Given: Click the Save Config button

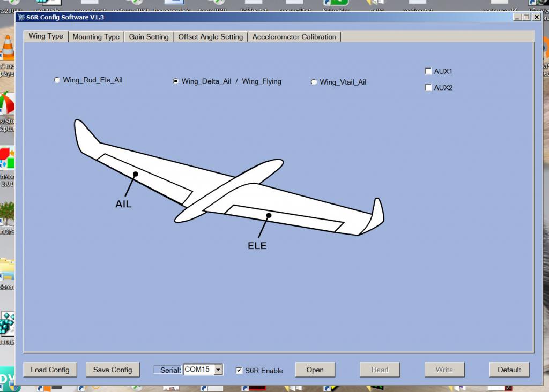Looking at the screenshot, I should (x=113, y=370).
